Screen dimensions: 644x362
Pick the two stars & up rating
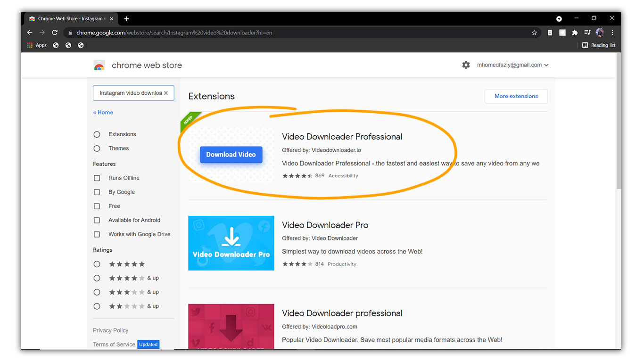point(97,306)
